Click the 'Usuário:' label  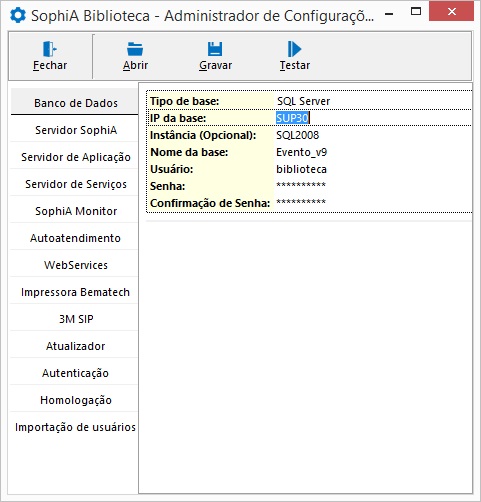pyautogui.click(x=172, y=169)
